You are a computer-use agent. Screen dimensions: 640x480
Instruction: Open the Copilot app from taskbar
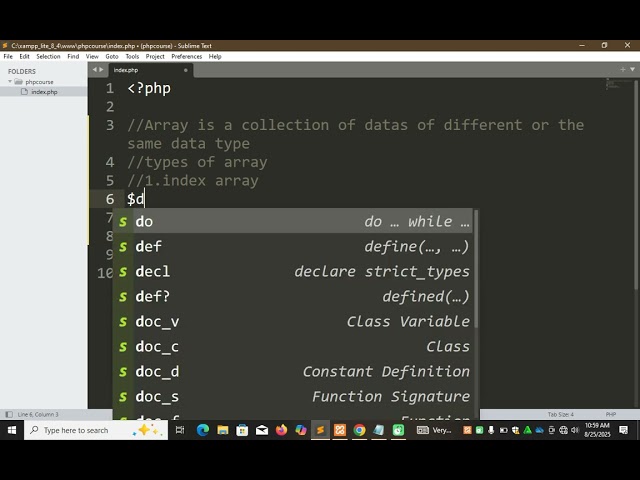301,430
